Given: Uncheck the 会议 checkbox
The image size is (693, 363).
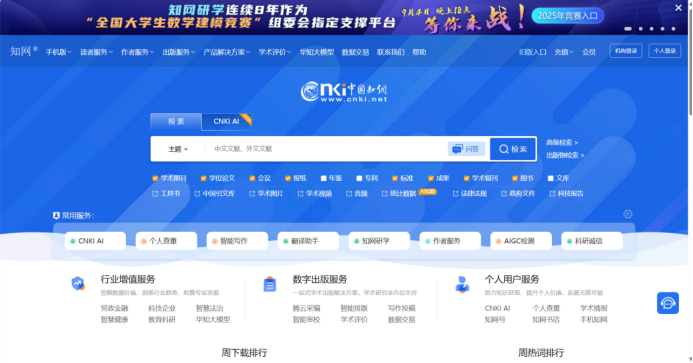Looking at the screenshot, I should (x=252, y=178).
